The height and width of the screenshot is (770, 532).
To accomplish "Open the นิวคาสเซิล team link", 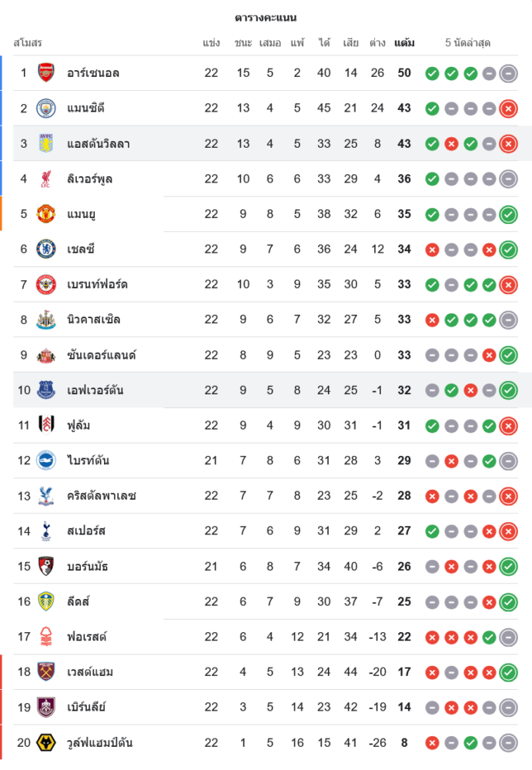I will click(x=93, y=320).
